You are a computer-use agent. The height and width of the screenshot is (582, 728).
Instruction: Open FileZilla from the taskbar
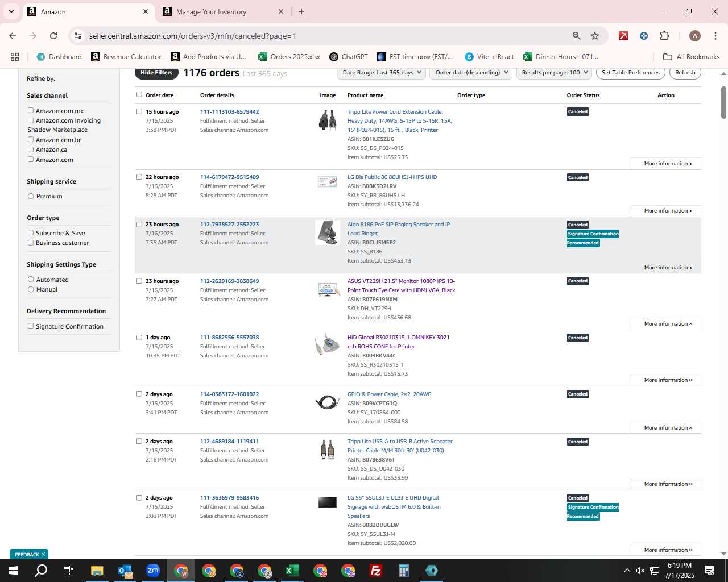[x=376, y=571]
